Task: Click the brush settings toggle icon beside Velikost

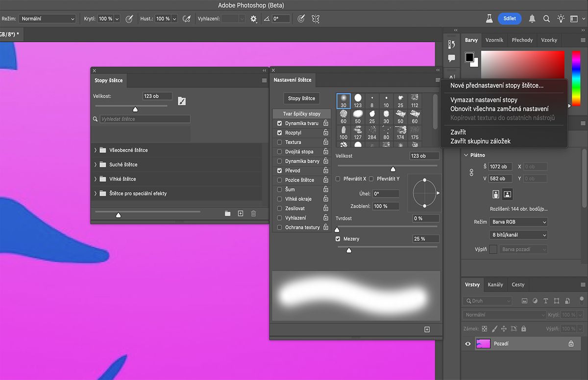Action: click(x=182, y=101)
